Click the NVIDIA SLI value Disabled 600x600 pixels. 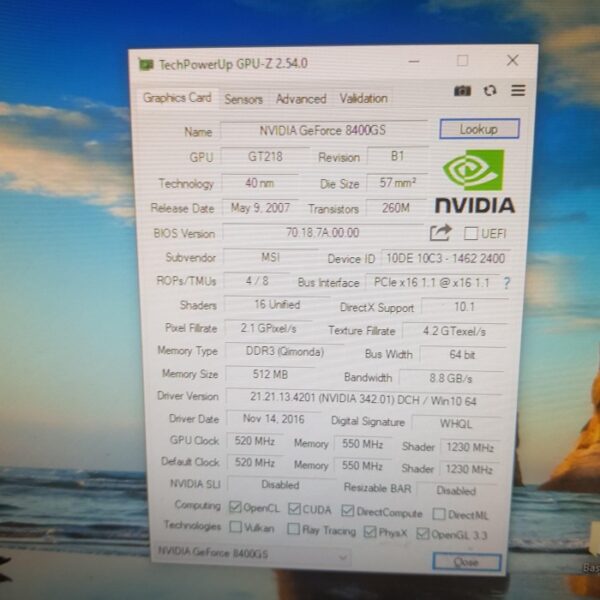tap(280, 485)
